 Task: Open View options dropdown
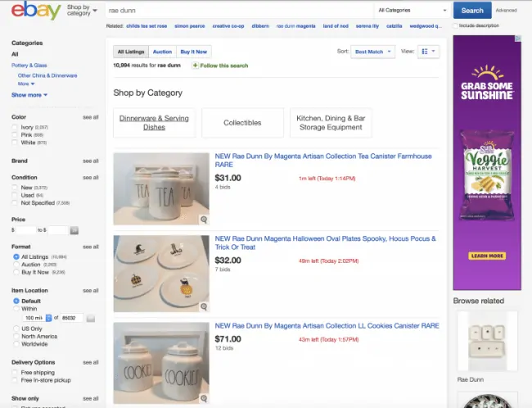coord(429,52)
